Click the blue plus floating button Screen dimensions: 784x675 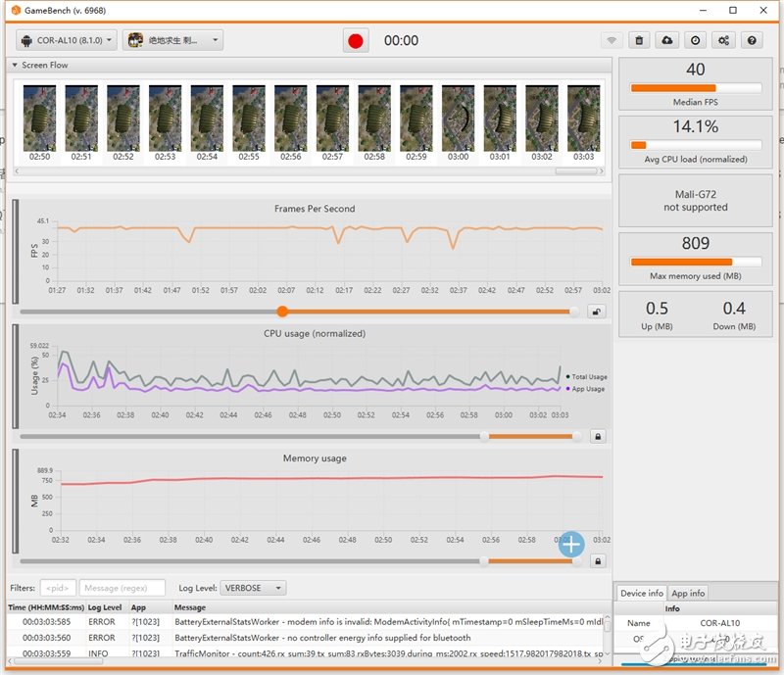click(x=571, y=545)
